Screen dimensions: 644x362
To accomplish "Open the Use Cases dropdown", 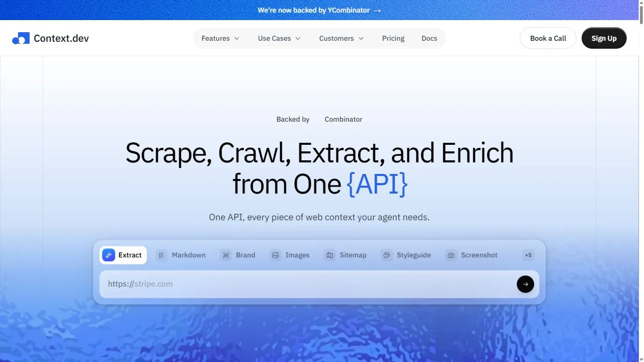I will click(x=279, y=38).
